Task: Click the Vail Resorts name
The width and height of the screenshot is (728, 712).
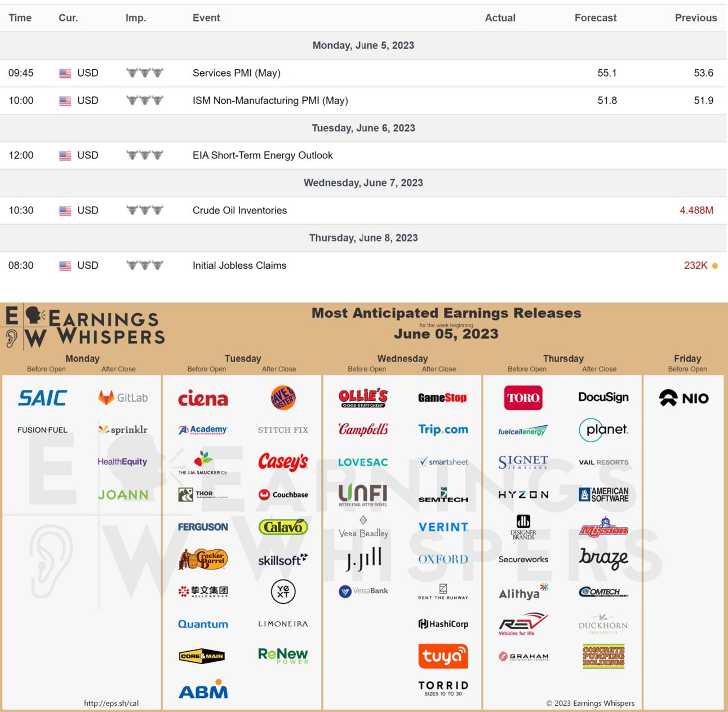Action: click(x=603, y=462)
